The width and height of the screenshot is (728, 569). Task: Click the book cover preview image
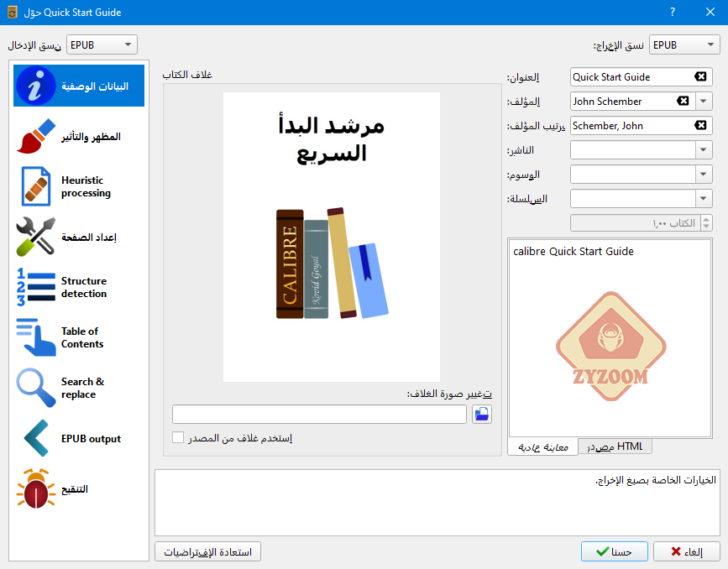coord(332,238)
